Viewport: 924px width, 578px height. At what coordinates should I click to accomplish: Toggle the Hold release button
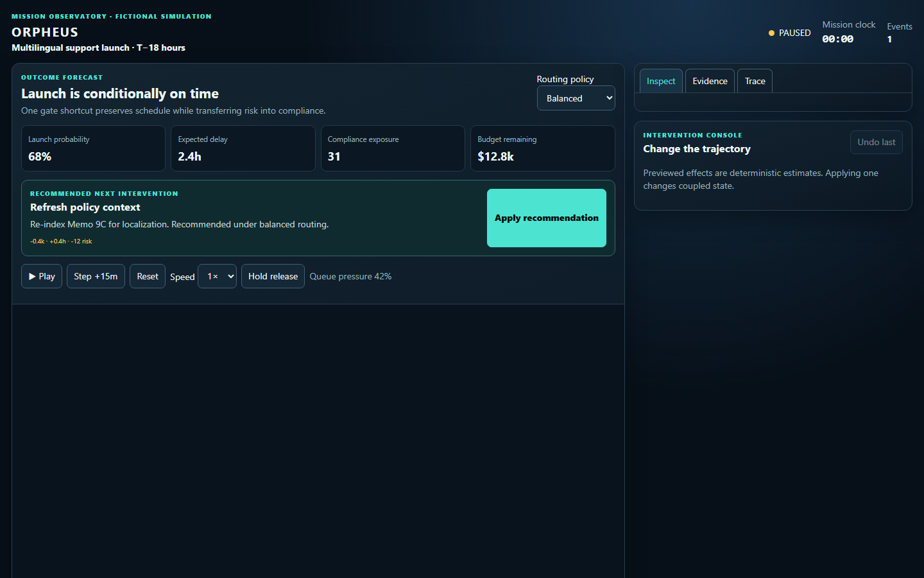(x=273, y=276)
